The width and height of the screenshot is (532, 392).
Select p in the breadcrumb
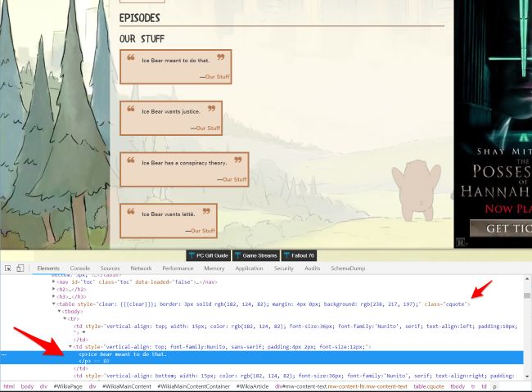coord(494,386)
